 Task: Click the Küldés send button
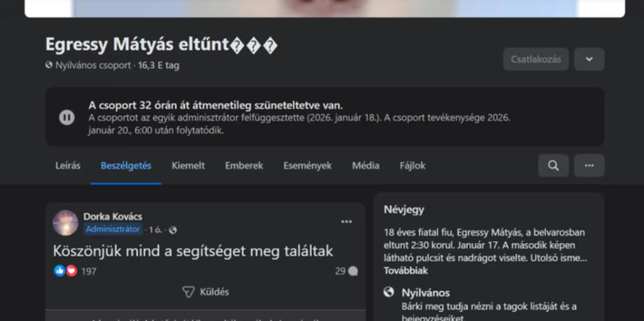coord(206,292)
